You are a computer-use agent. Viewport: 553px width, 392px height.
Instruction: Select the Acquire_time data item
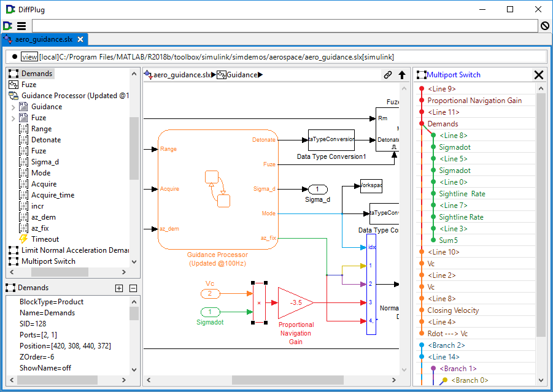tap(53, 195)
